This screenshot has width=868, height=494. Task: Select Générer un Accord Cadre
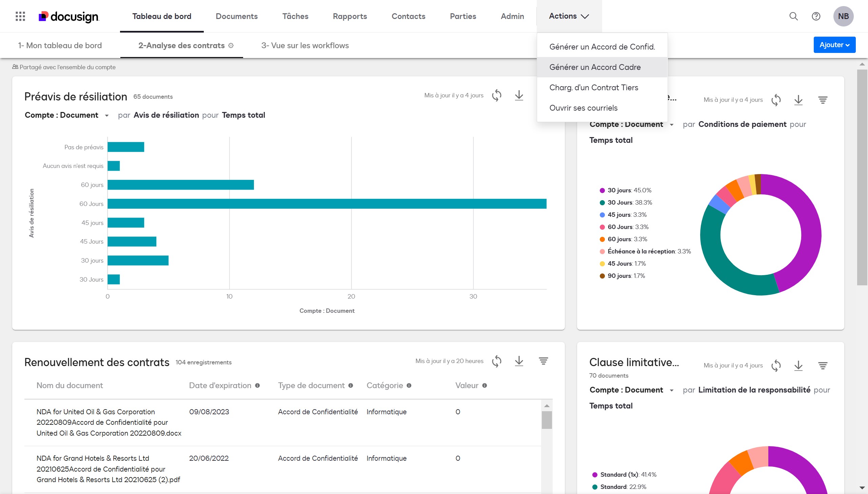coord(602,67)
